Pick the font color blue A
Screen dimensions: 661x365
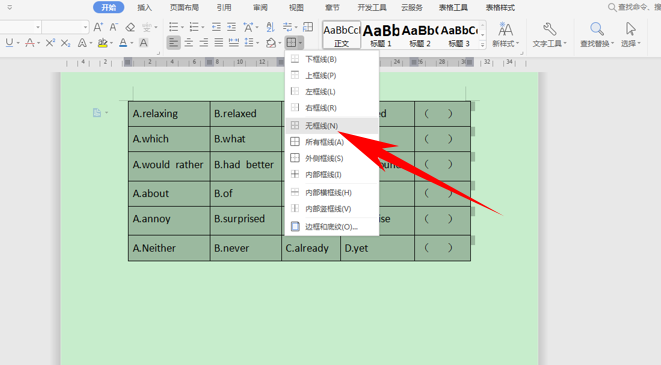(x=123, y=43)
